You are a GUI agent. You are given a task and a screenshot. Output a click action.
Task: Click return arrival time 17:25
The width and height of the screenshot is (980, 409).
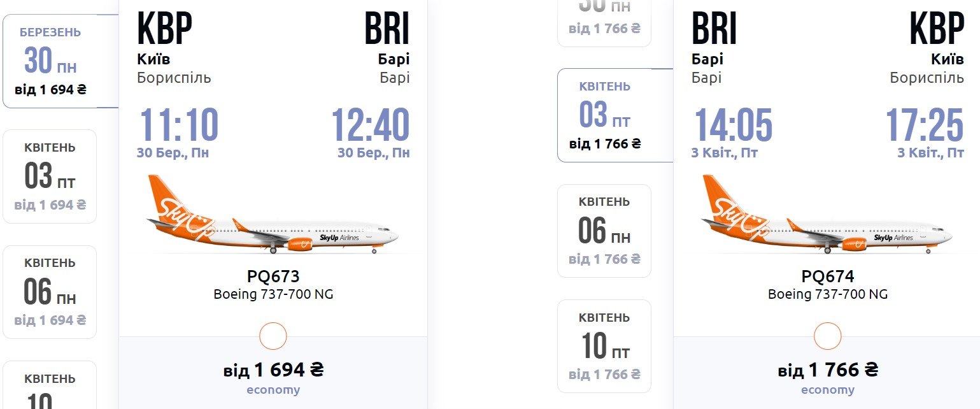click(x=925, y=125)
